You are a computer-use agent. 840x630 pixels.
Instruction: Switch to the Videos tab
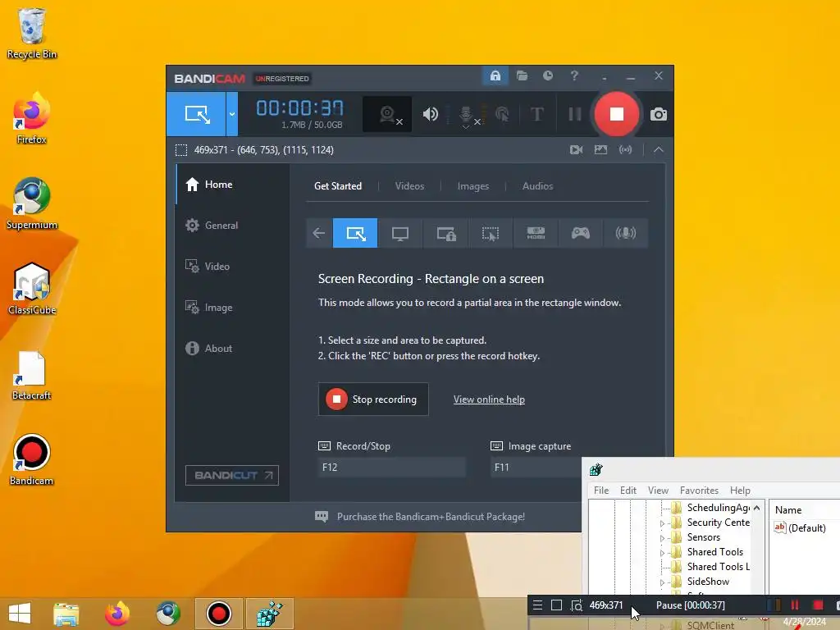pyautogui.click(x=409, y=186)
